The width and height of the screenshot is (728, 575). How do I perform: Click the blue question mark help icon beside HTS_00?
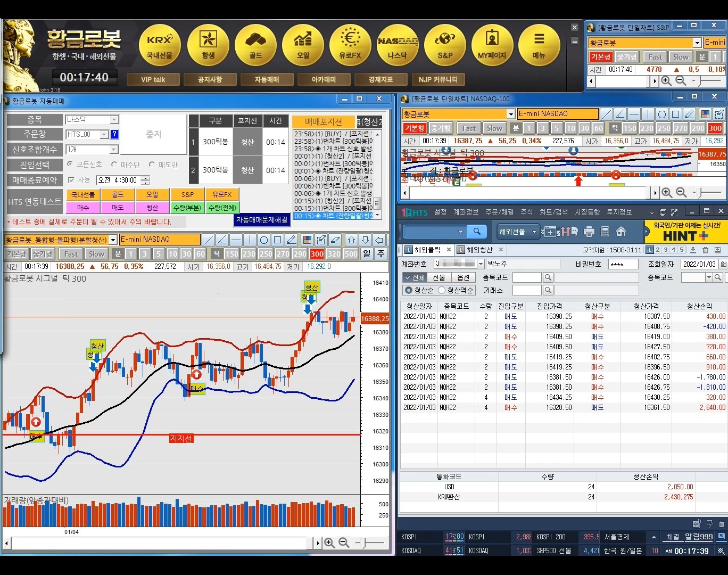tap(114, 135)
